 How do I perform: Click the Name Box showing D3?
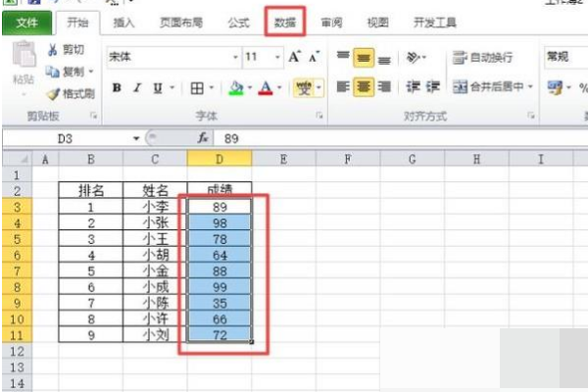pos(66,139)
